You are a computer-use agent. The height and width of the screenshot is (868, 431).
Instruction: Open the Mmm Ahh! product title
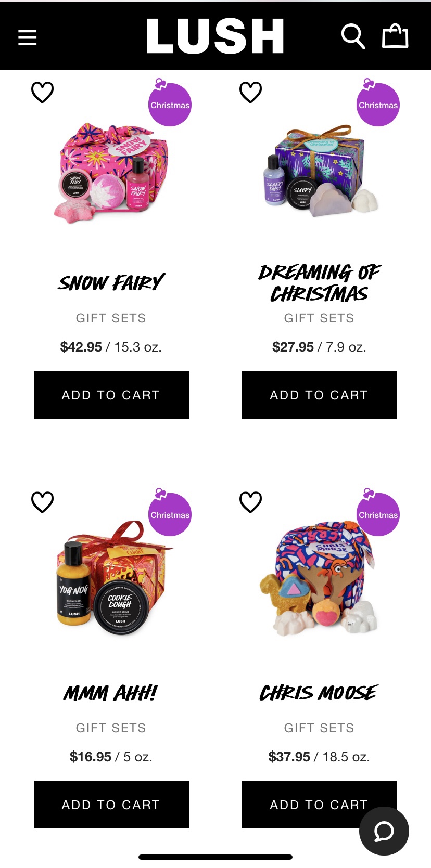click(110, 693)
